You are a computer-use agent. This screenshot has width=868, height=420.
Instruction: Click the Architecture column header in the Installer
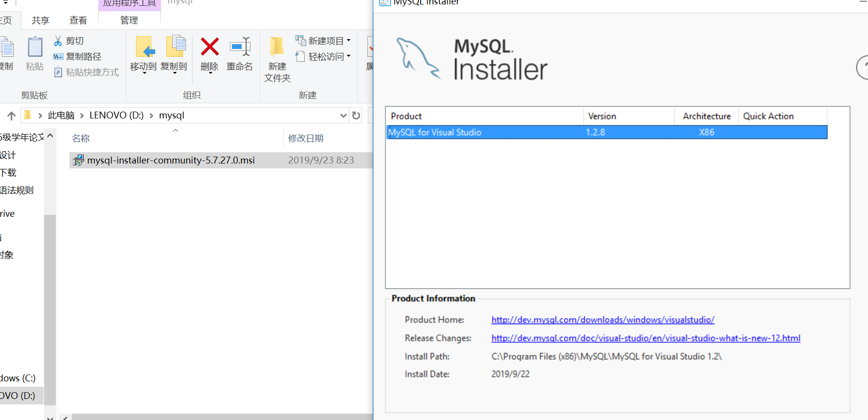pyautogui.click(x=707, y=116)
